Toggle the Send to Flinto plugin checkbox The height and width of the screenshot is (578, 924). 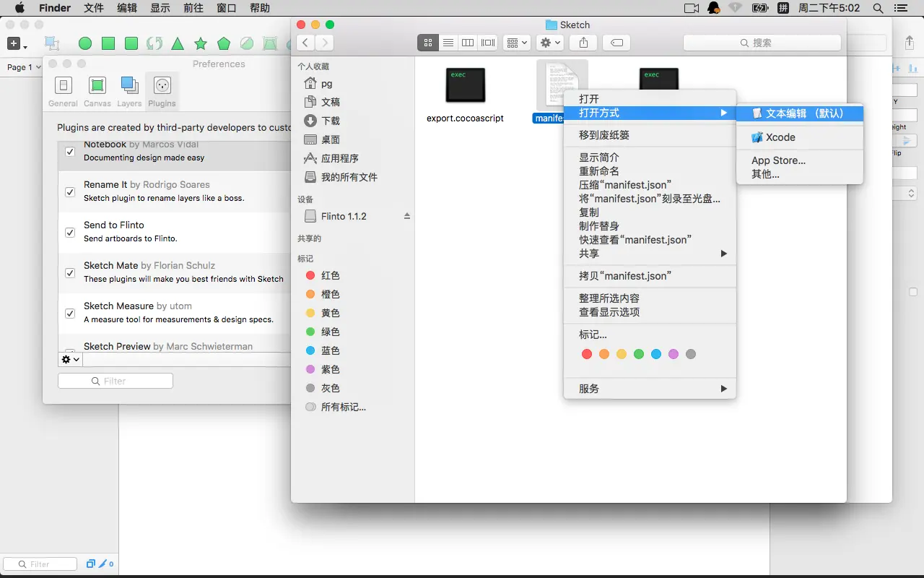[x=70, y=233]
